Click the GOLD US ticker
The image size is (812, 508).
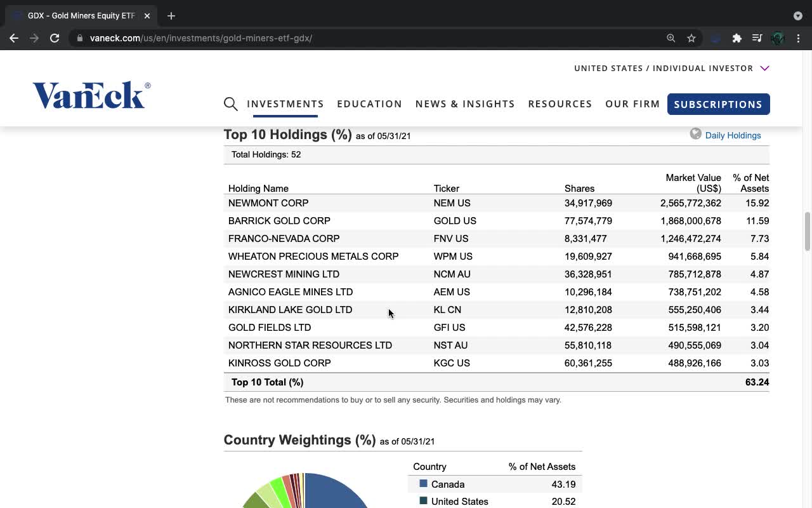pos(455,221)
